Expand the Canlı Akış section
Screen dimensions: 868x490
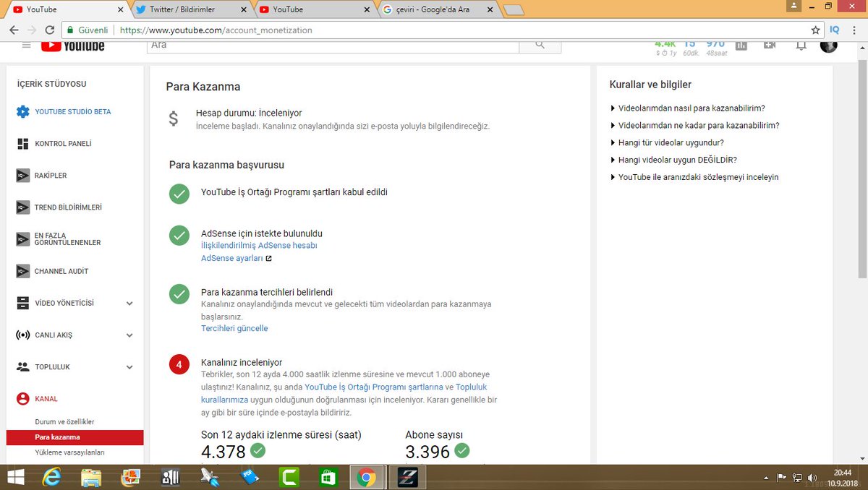129,335
